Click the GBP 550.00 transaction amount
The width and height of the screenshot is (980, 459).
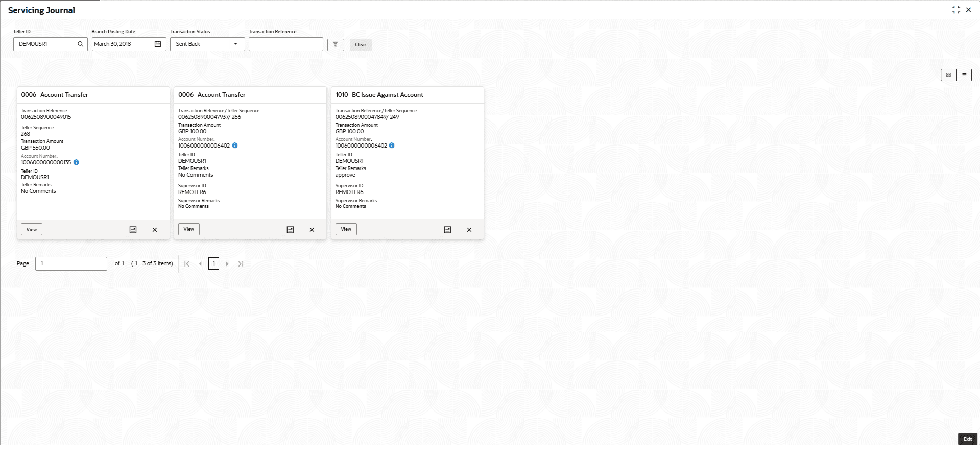(35, 148)
